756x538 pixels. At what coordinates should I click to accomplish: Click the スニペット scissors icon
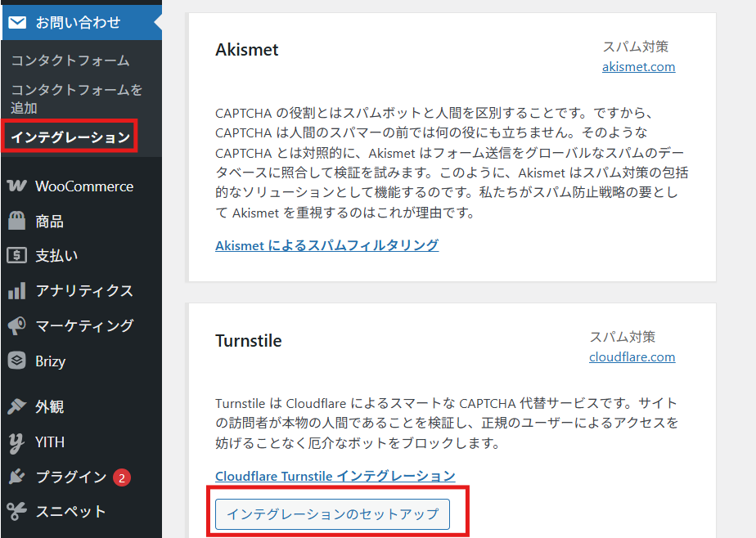point(16,512)
